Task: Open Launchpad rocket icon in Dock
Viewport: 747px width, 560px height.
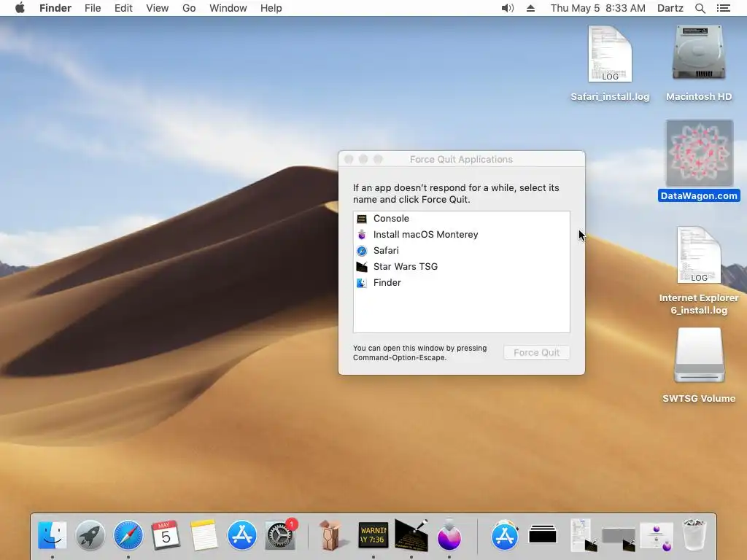Action: (90, 534)
